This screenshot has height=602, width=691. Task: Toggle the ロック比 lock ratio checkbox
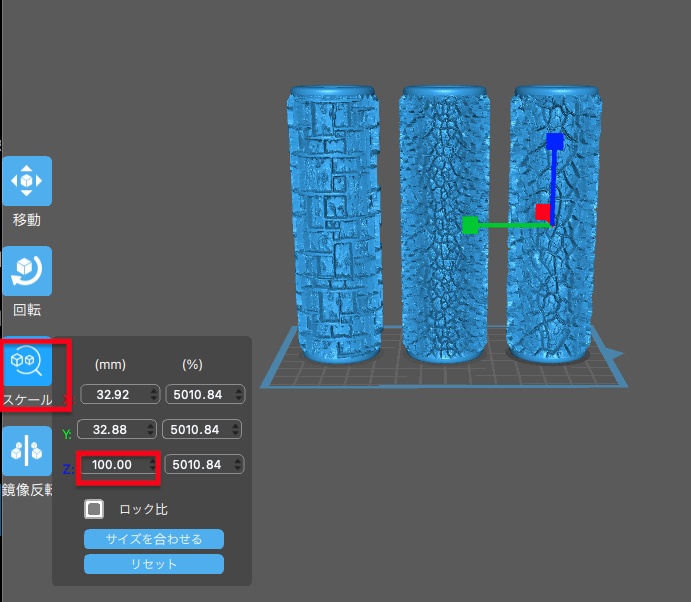[94, 509]
